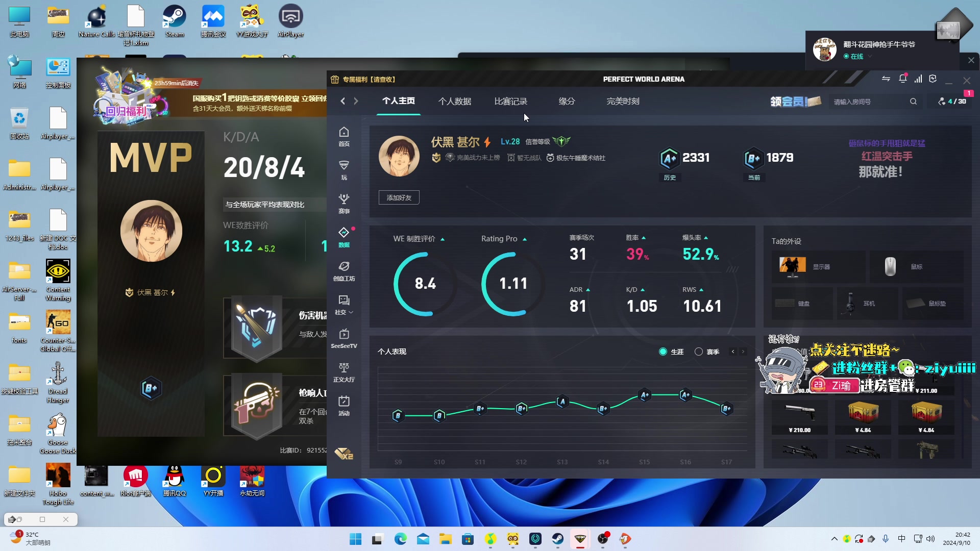
Task: Click the 耳机 headset peripheral card
Action: [868, 304]
